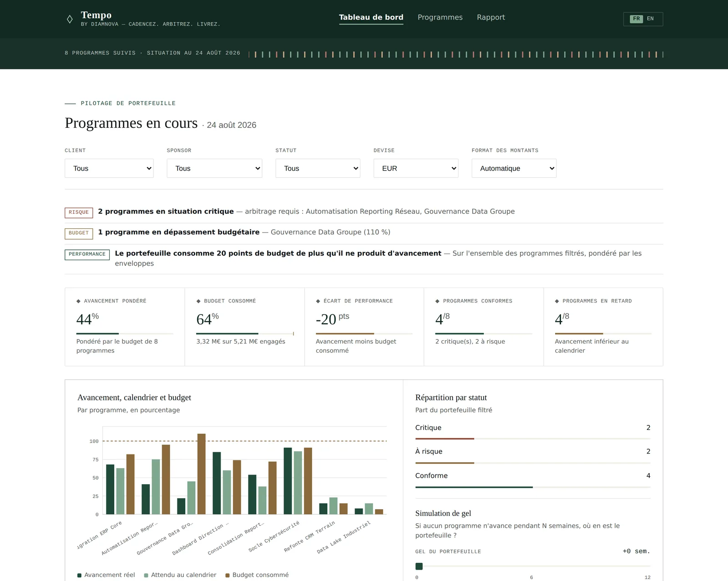Open the Format des montants dropdown
Viewport: 728px width, 581px height.
[x=514, y=168]
